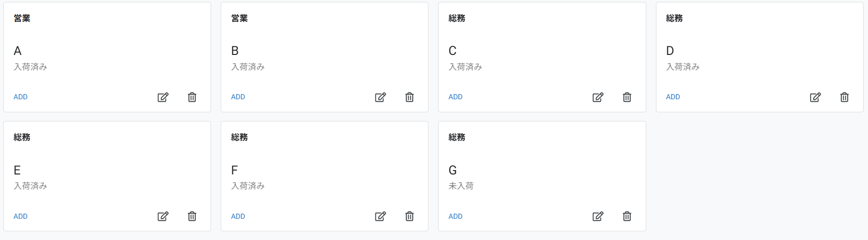Image resolution: width=868 pixels, height=240 pixels.
Task: Choose ADD on card G (未入荷)
Action: tap(455, 216)
